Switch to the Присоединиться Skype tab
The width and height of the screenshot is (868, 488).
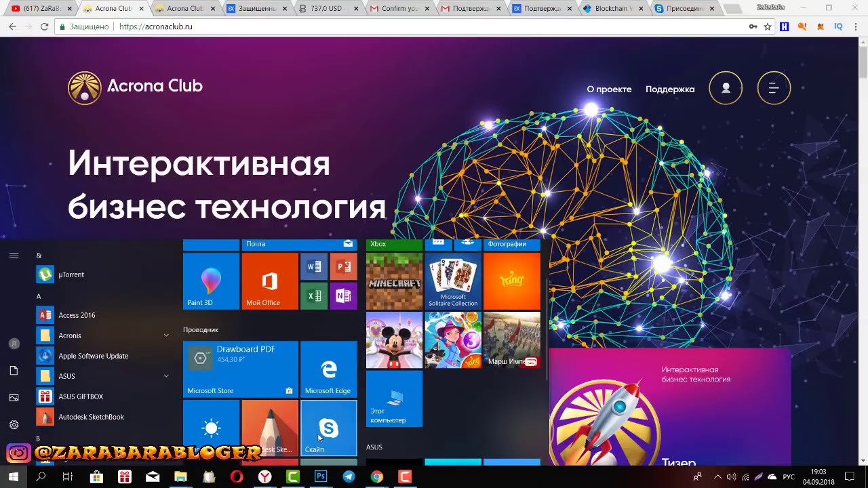point(686,9)
